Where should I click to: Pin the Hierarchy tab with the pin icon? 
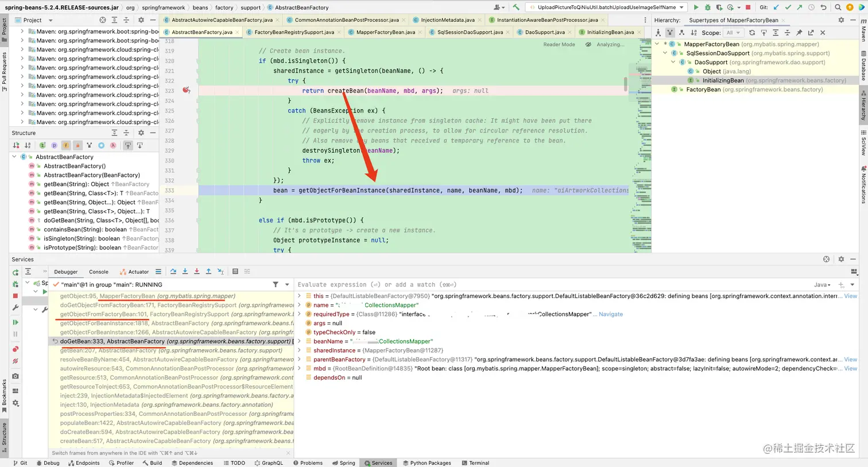[x=799, y=33]
